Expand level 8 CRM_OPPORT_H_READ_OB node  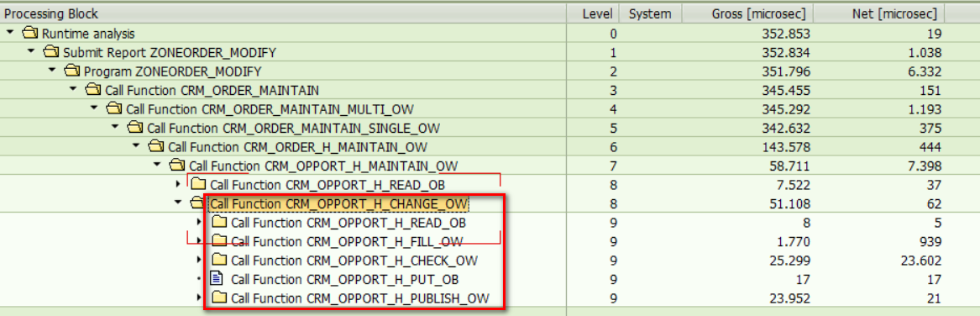point(178,184)
